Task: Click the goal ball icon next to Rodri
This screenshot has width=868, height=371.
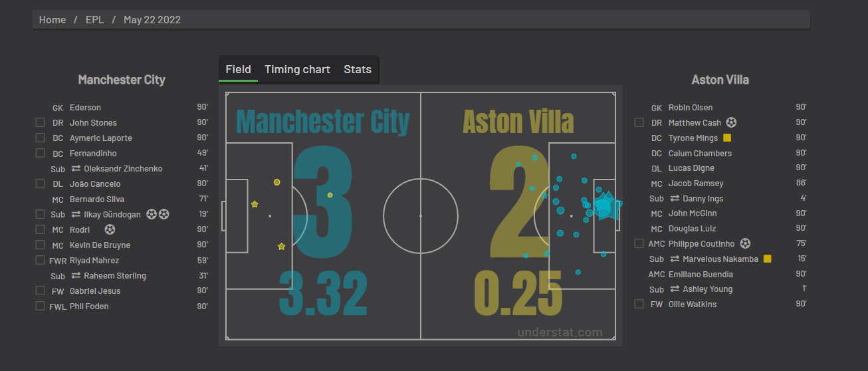Action: coord(110,229)
